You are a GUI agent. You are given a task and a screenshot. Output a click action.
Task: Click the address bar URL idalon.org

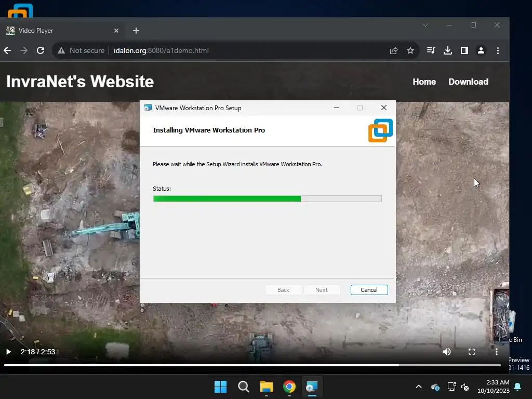pyautogui.click(x=161, y=50)
